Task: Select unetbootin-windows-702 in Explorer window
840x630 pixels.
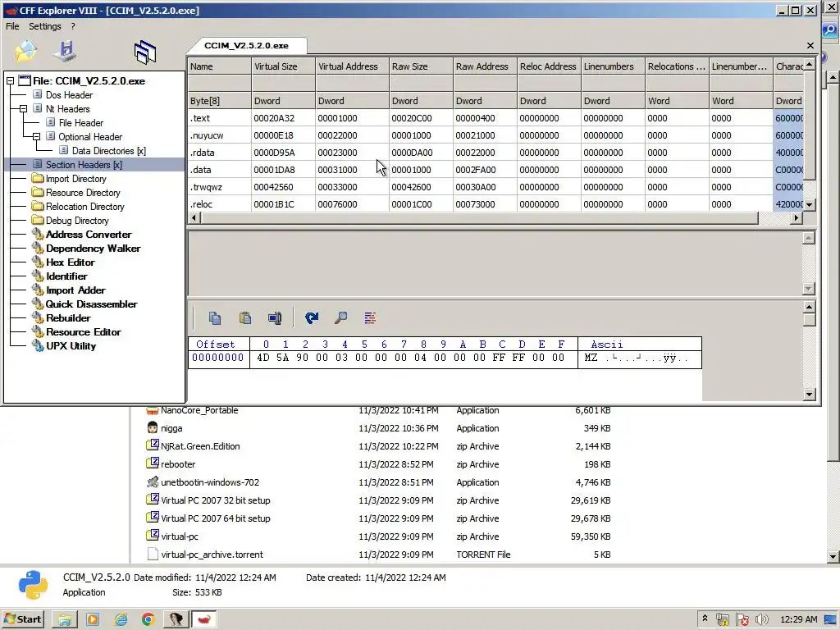Action: 209,482
